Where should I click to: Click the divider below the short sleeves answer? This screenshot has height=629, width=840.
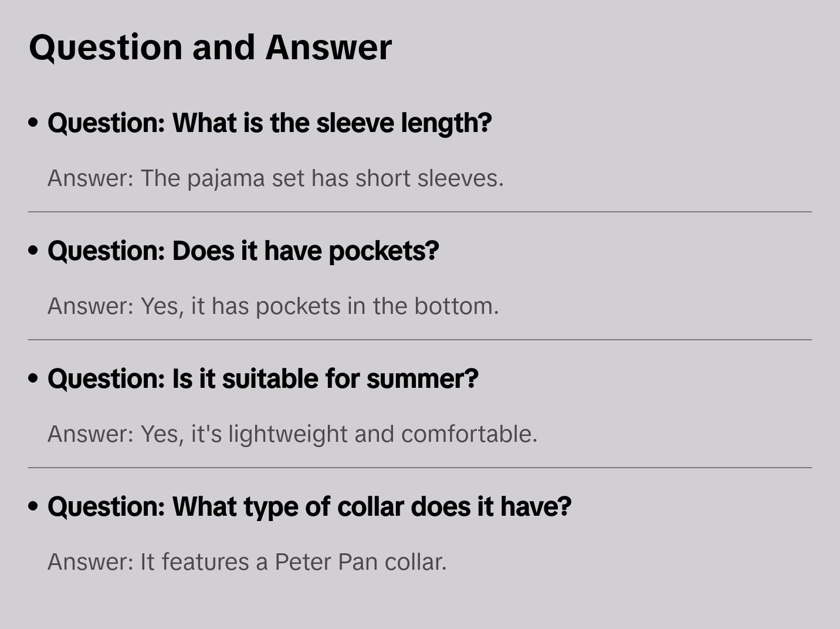point(420,212)
